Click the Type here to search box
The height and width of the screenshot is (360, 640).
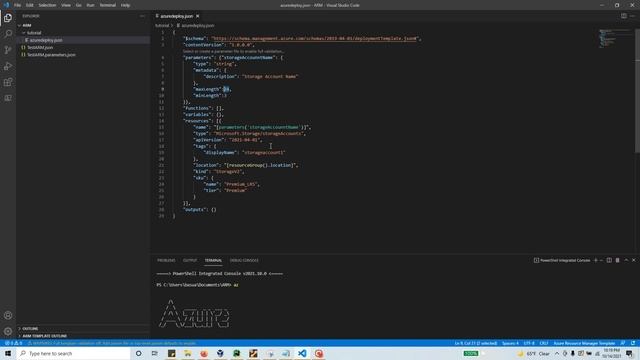pyautogui.click(x=73, y=353)
